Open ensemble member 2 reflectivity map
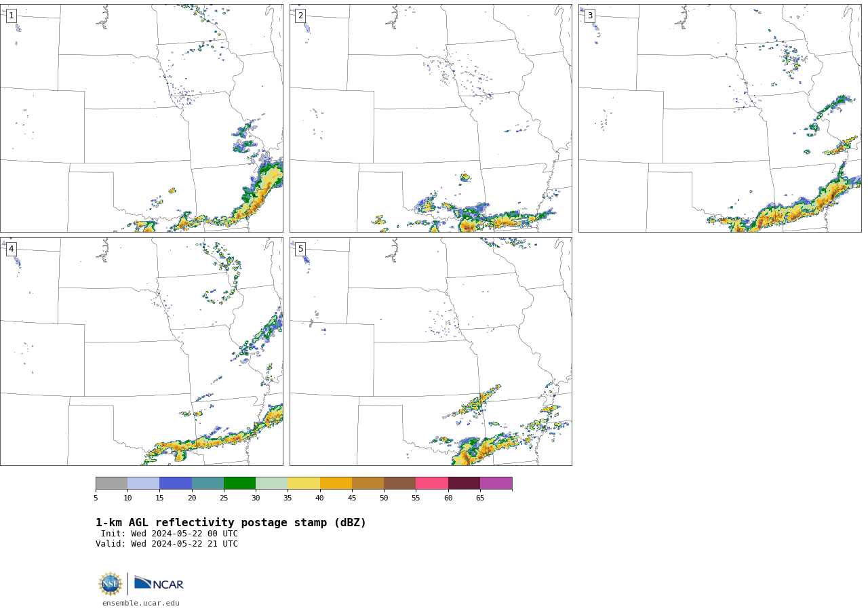 (x=431, y=118)
